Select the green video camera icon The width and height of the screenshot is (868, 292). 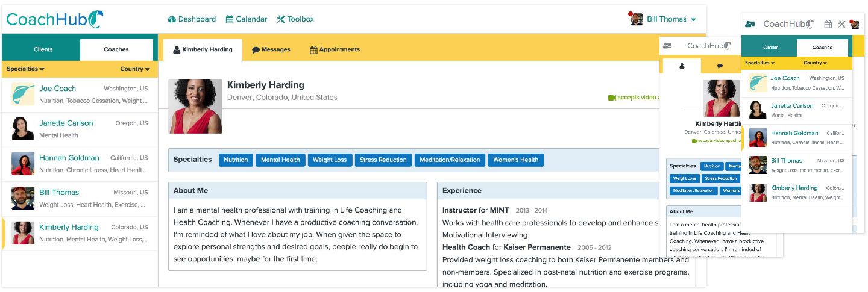[612, 98]
